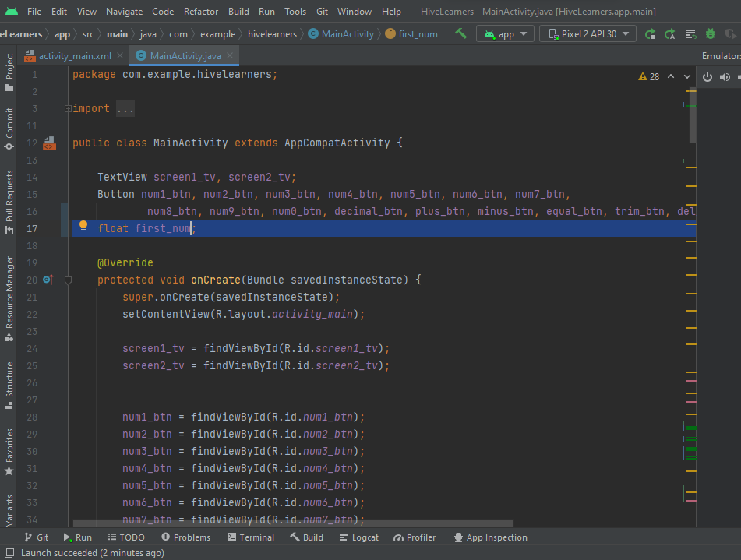The height and width of the screenshot is (560, 741).
Task: Click the Apply Changes and Restart Activity icon
Action: coord(670,34)
